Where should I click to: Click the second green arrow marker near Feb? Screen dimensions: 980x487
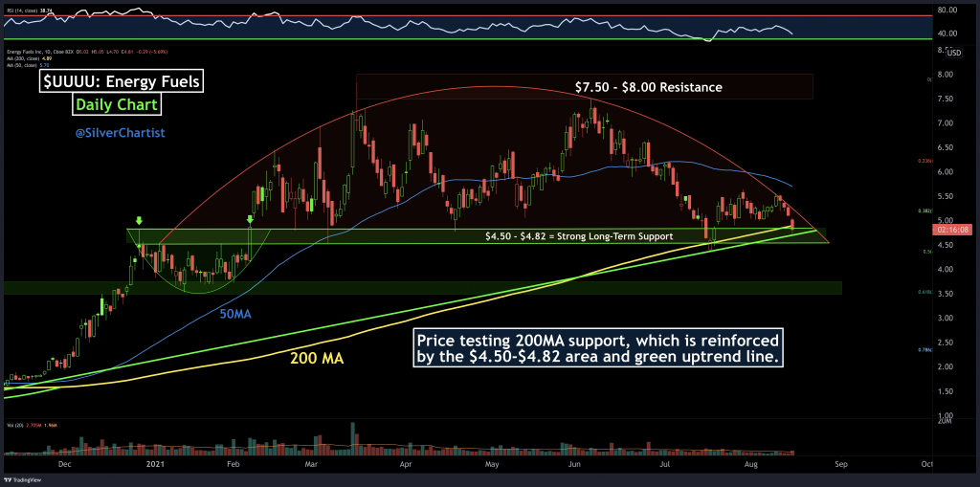[x=250, y=219]
